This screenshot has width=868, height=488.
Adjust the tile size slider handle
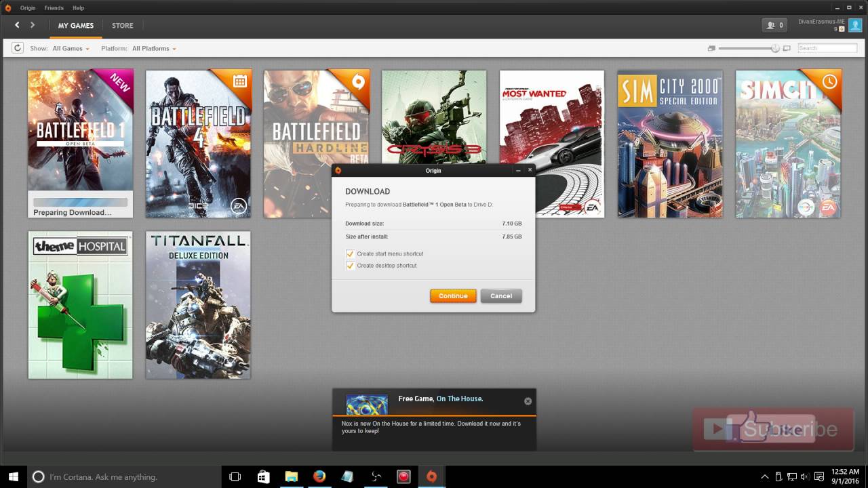774,48
